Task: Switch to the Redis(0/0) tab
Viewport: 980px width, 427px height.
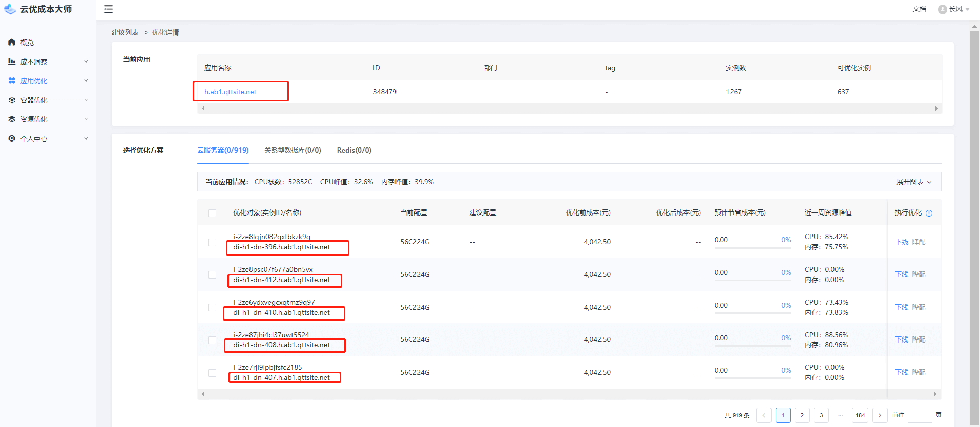Action: 354,150
